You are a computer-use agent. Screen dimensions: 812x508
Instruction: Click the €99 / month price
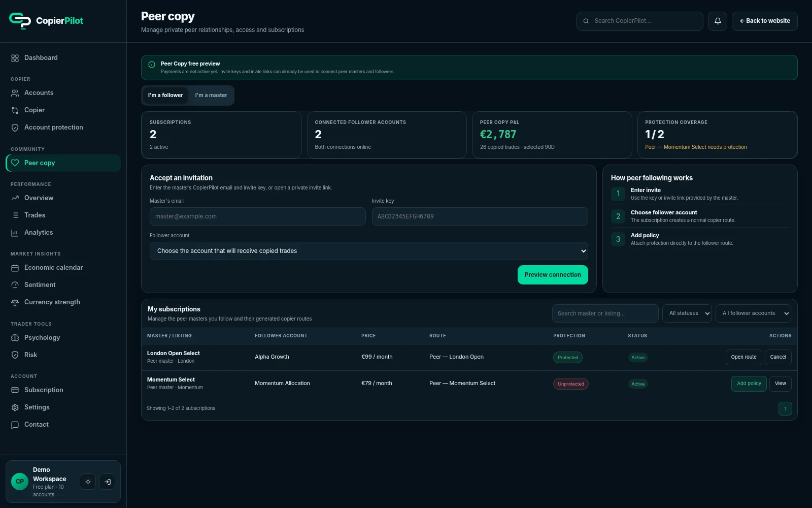[377, 357]
